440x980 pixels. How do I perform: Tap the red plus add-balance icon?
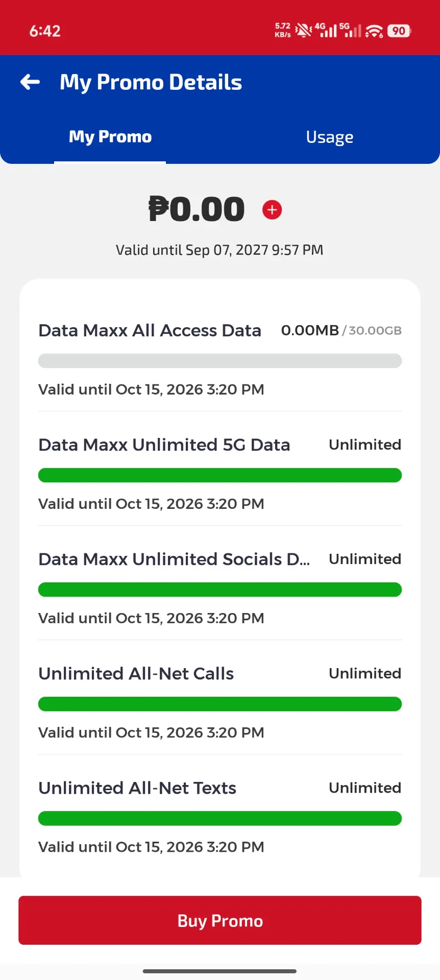pos(272,210)
